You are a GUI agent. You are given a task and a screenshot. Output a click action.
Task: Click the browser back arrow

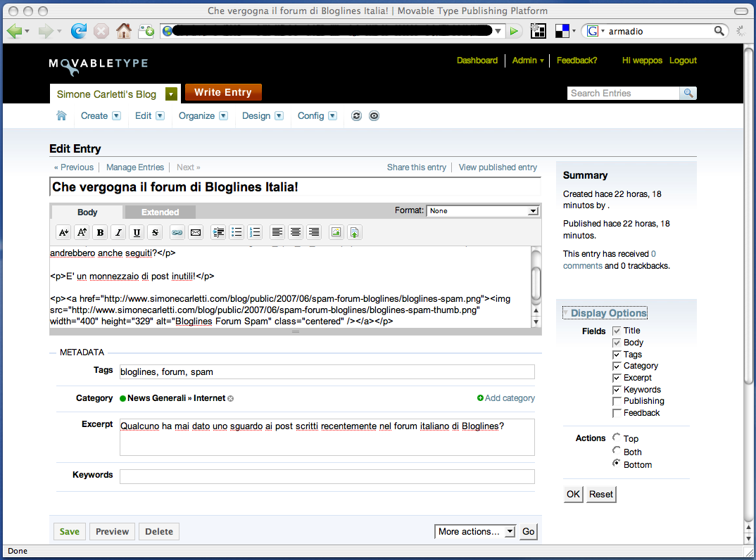(x=15, y=32)
